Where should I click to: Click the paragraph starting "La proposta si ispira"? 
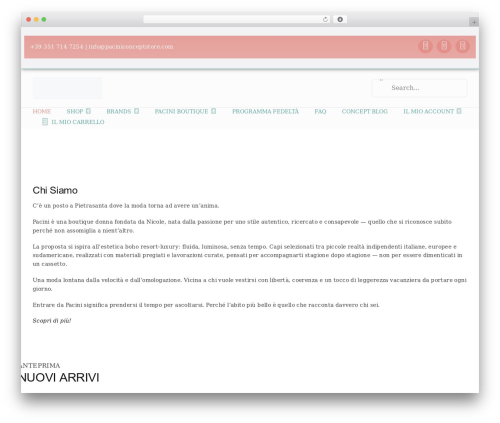(247, 255)
